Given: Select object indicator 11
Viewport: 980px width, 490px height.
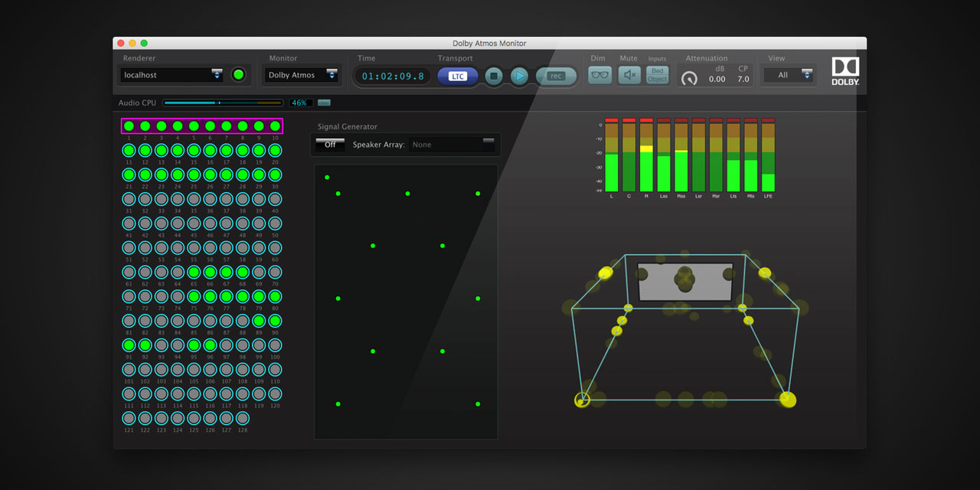Looking at the screenshot, I should pyautogui.click(x=129, y=150).
